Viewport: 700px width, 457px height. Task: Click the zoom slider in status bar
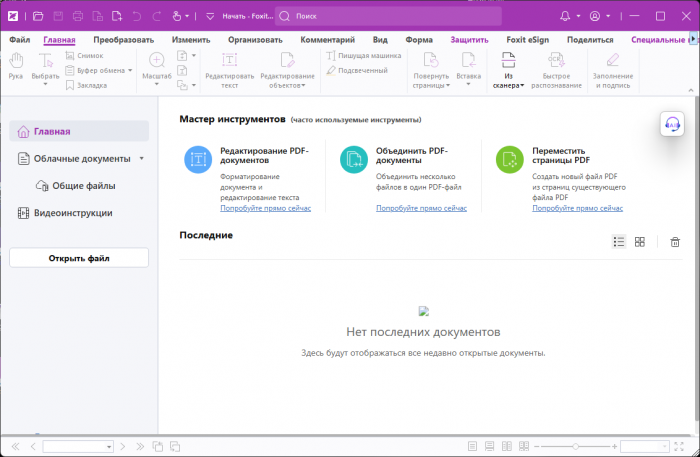click(x=576, y=446)
